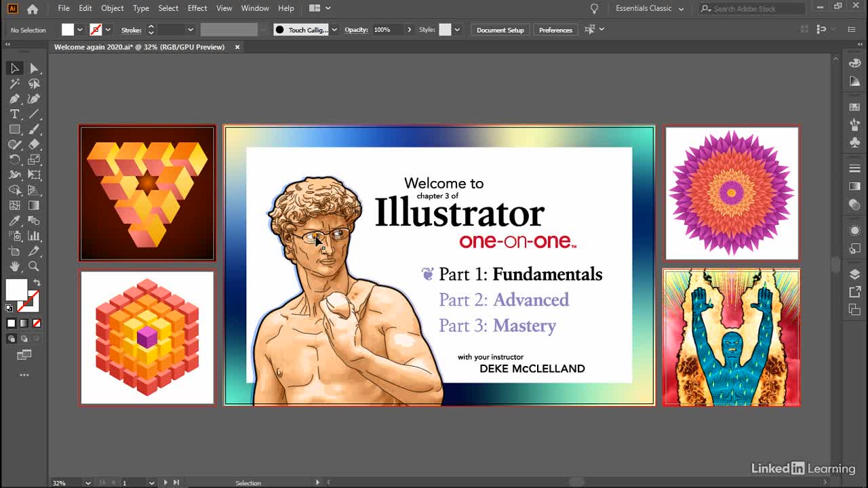Open the Window menu
The height and width of the screenshot is (488, 868).
255,8
